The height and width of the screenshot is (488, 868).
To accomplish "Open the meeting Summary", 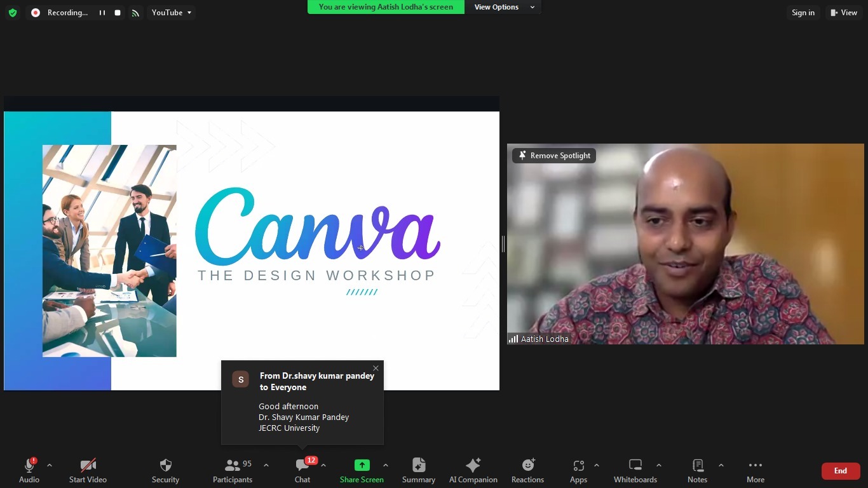I will click(418, 470).
